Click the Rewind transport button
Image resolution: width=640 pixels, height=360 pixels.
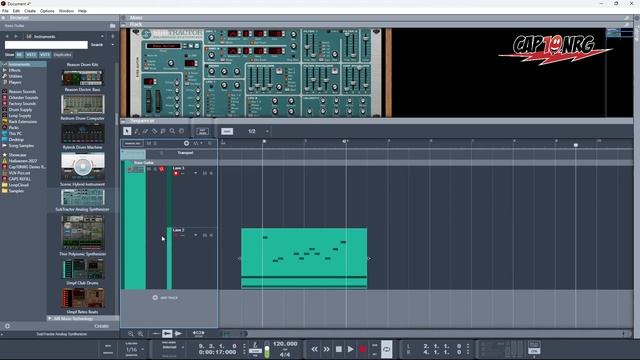(x=314, y=349)
